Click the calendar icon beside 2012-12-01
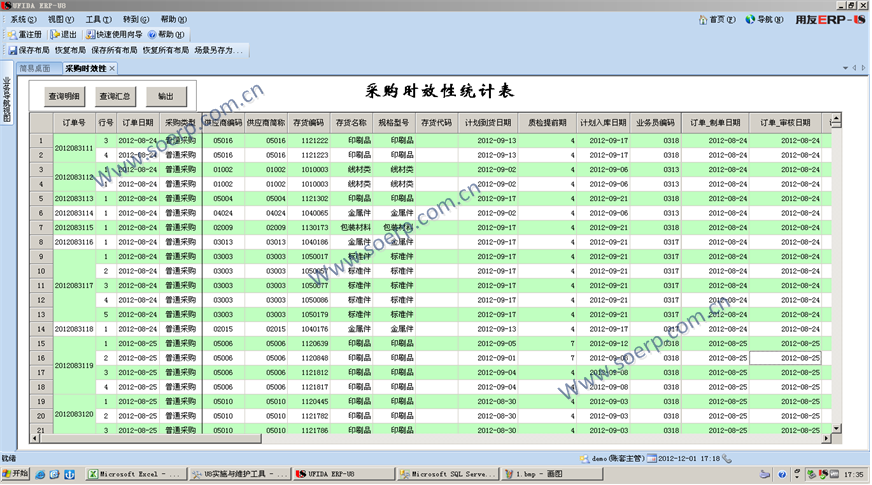Viewport: 872px width, 485px height. coord(652,459)
